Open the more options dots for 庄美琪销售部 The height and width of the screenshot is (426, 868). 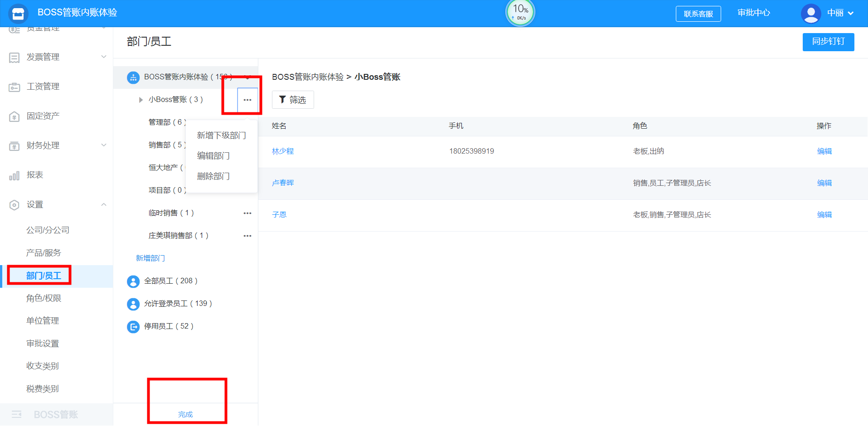(x=247, y=236)
